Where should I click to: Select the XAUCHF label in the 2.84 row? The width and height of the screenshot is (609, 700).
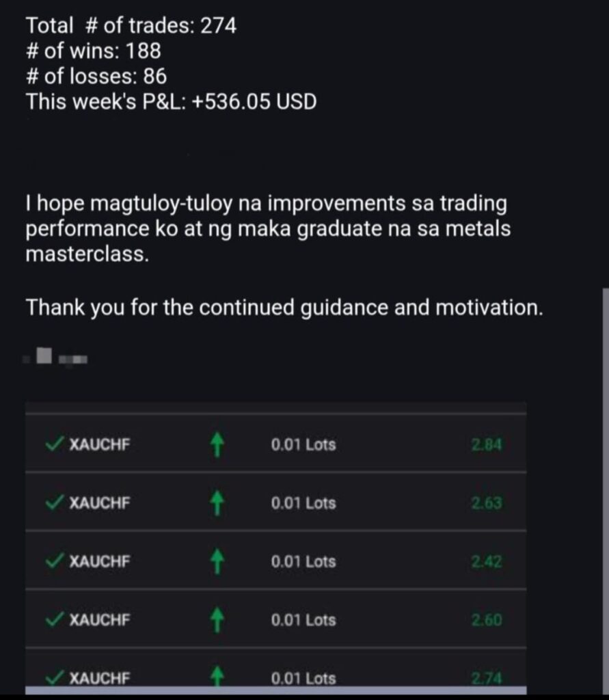tap(100, 445)
